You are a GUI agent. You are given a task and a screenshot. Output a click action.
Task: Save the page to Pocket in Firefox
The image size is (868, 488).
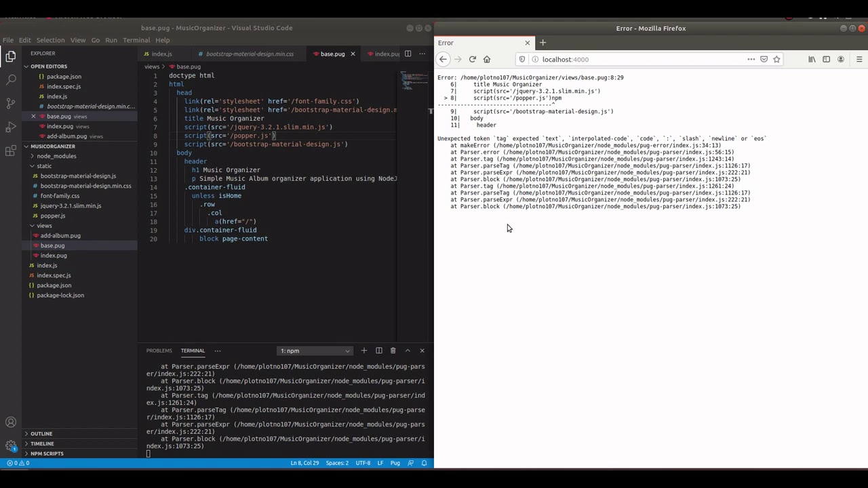(x=764, y=60)
